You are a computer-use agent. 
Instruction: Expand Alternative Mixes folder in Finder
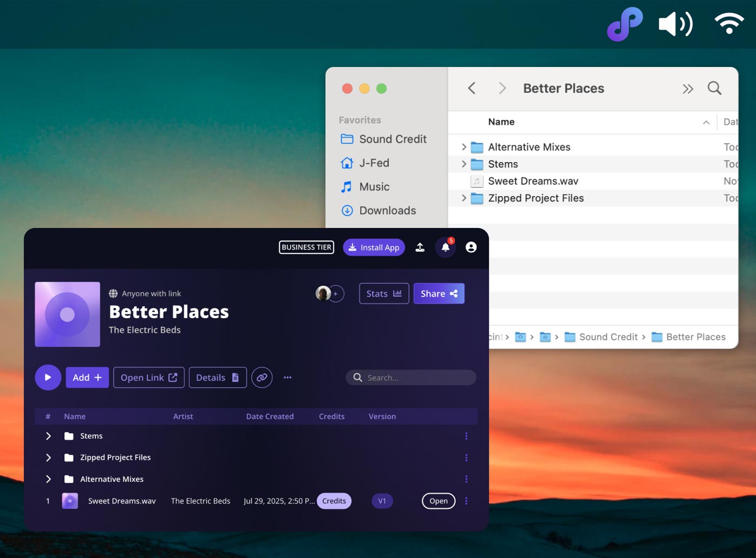tap(464, 147)
